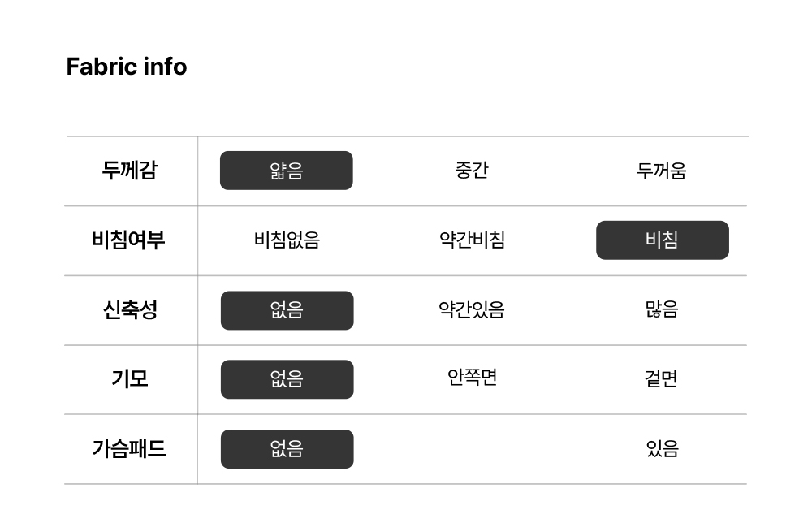This screenshot has width=812, height=510.
Task: Select 없음 in the 가슴패드 row
Action: [x=287, y=449]
